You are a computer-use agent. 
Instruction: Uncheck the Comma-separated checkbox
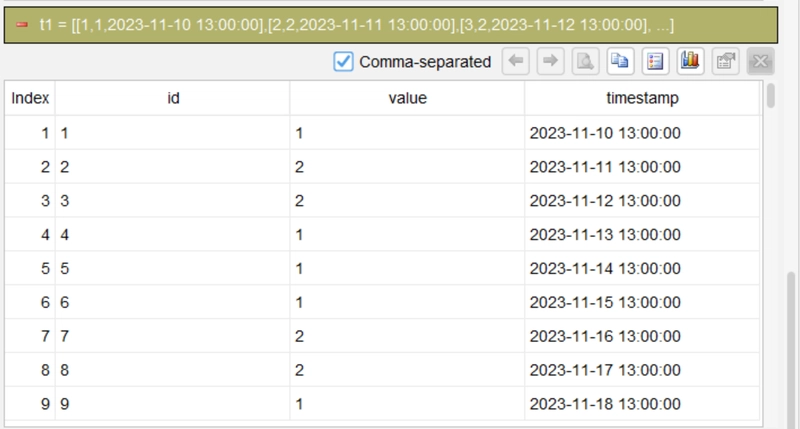pyautogui.click(x=343, y=62)
